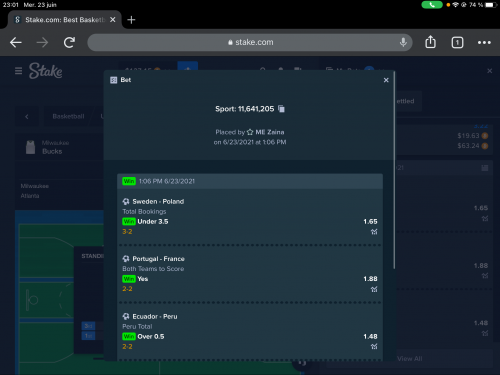Click the 3rd quarter tab on court widget

[x=88, y=326]
